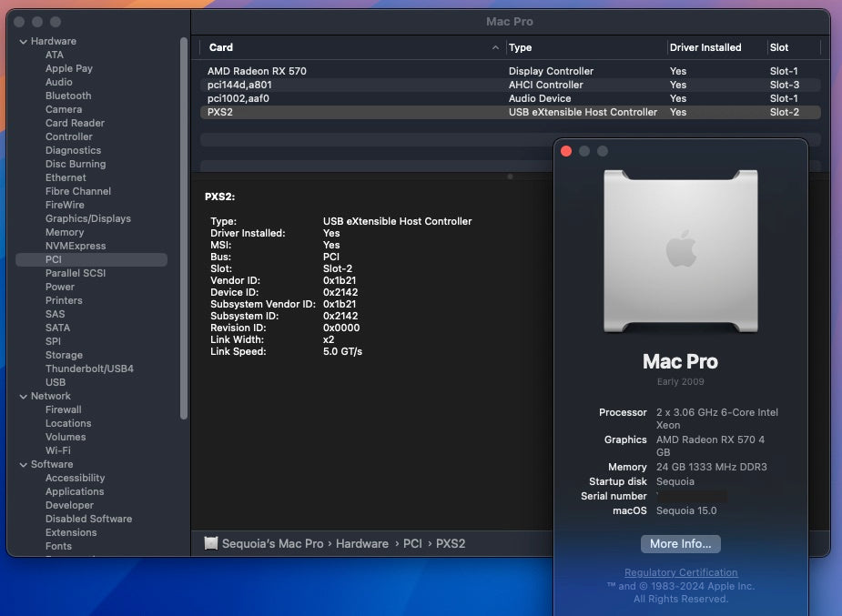Select the pci144d,a801 AHCI Controller row
This screenshot has width=842, height=616.
pos(239,85)
